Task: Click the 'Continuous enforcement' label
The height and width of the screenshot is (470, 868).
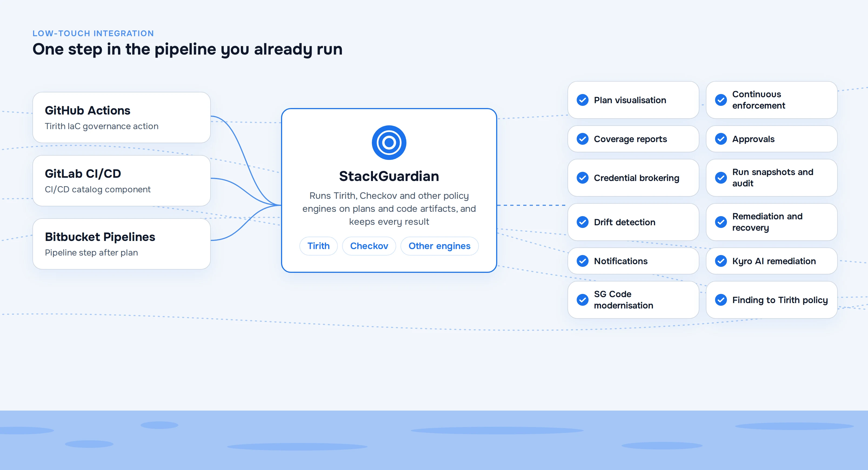Action: (x=759, y=100)
